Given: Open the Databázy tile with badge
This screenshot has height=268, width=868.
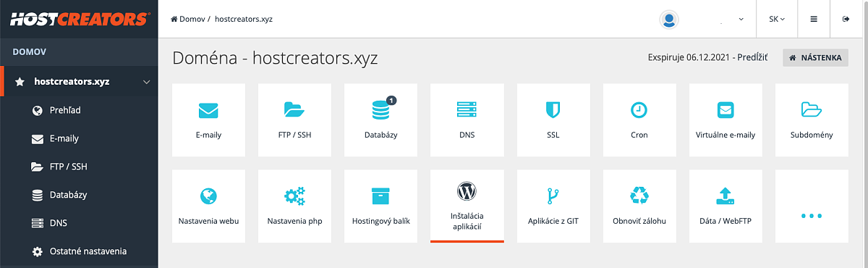Looking at the screenshot, I should (380, 120).
